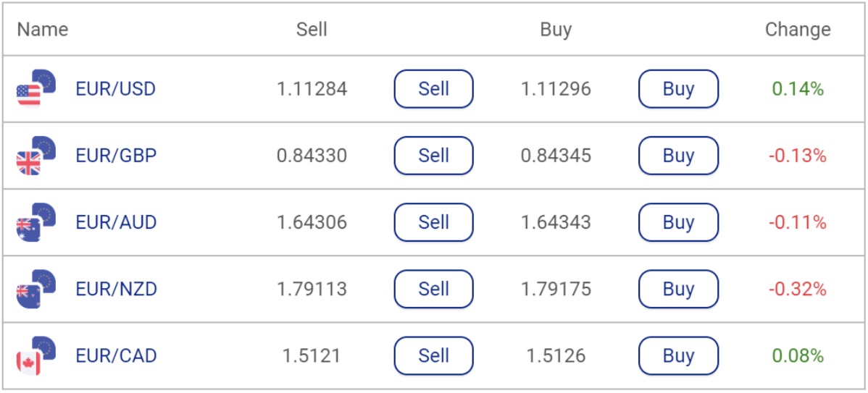Click the EUR/GBP flag pair icon
868x393 pixels.
tap(36, 156)
